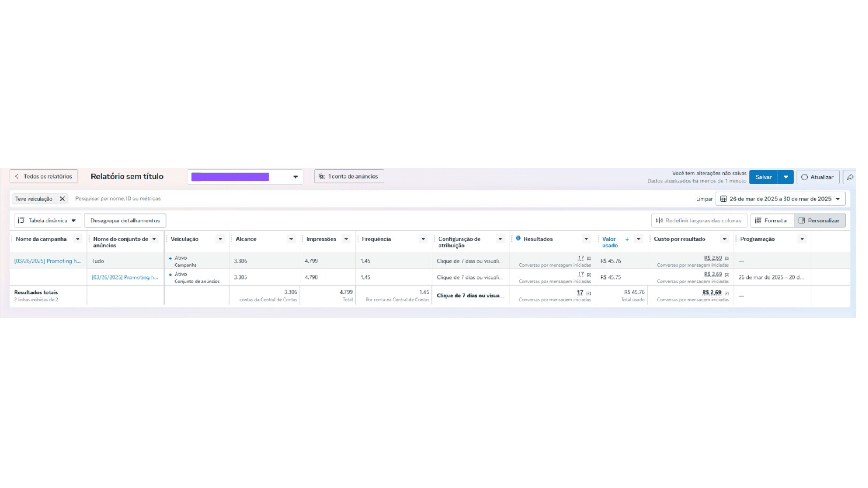The height and width of the screenshot is (488, 868).
Task: Click the Desagrupar detalhamentos button
Action: click(x=125, y=220)
